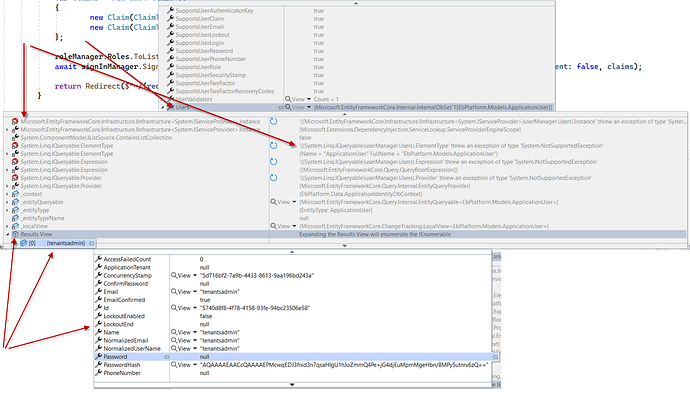690x397 pixels.
Task: Click magnifier View icon for PasswordHash
Action: [x=174, y=364]
